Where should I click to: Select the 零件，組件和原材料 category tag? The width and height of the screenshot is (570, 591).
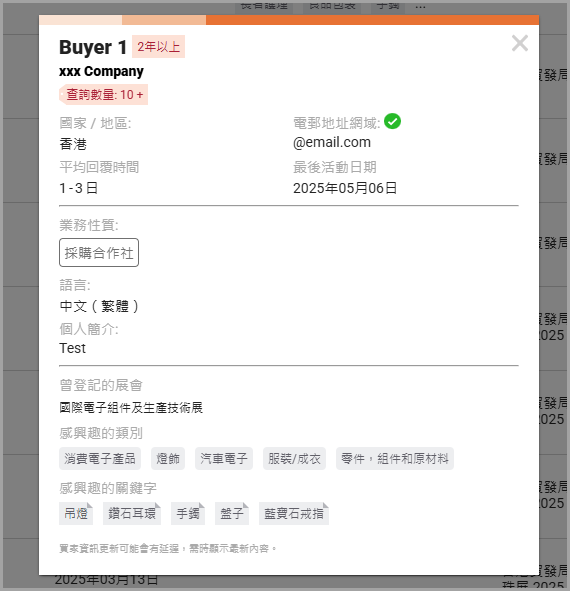click(x=395, y=459)
